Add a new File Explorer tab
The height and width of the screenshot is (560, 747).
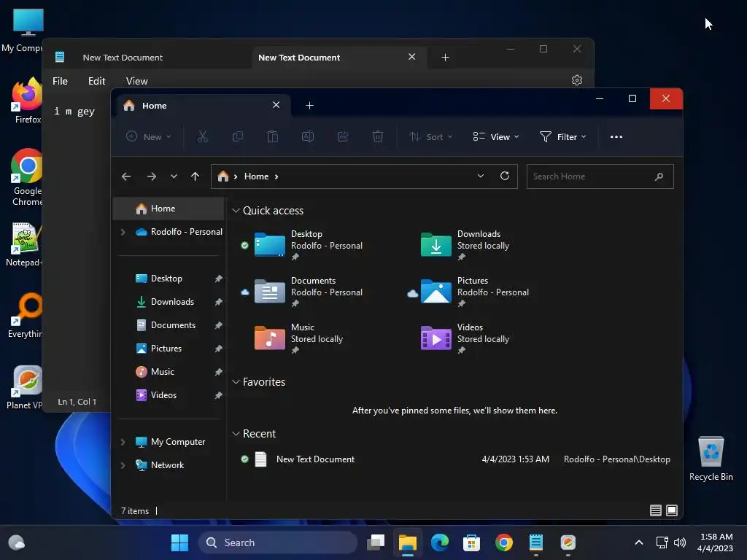[309, 106]
